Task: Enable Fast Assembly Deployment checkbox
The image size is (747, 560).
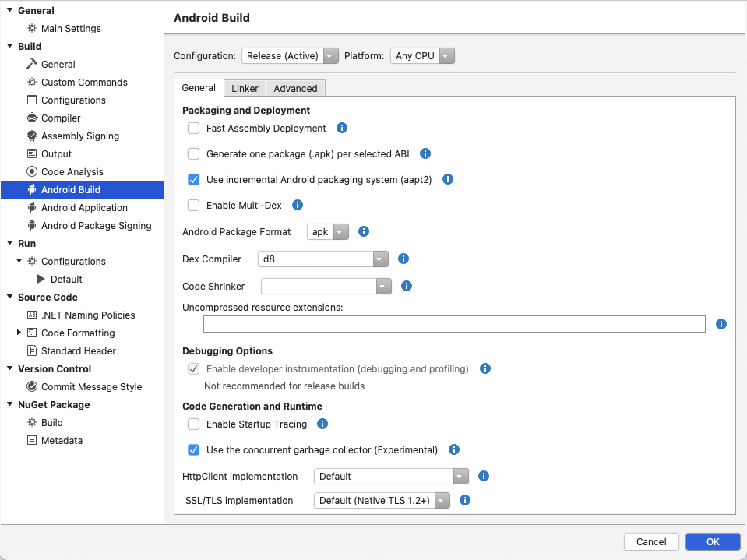Action: pyautogui.click(x=193, y=128)
